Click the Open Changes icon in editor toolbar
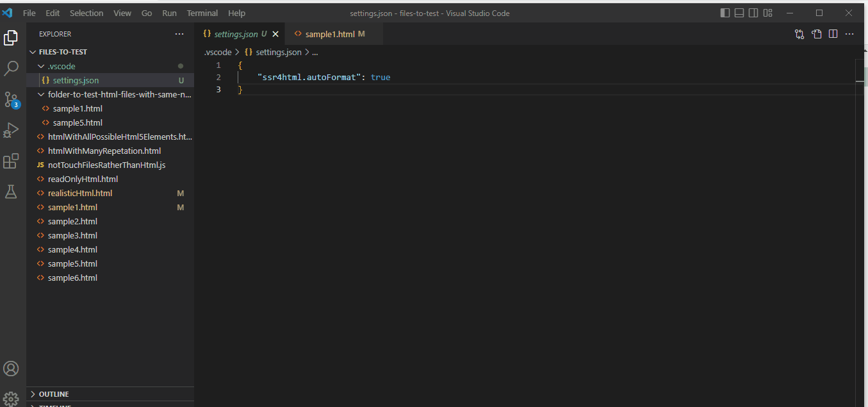 point(799,34)
